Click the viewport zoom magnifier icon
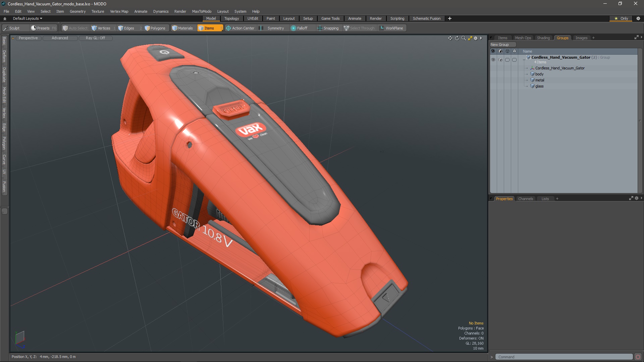644x362 pixels. 464,38
